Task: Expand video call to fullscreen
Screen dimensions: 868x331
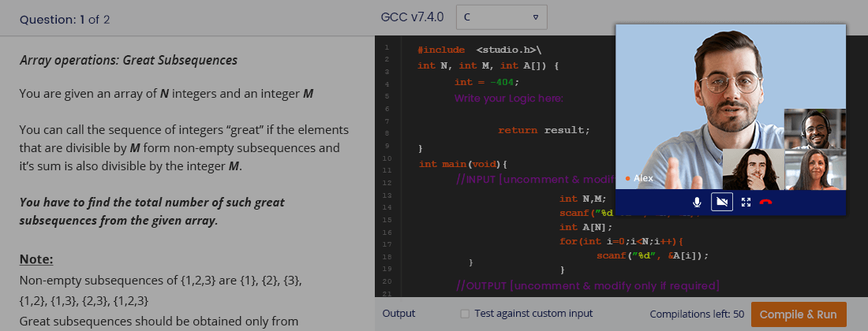Action: click(746, 203)
